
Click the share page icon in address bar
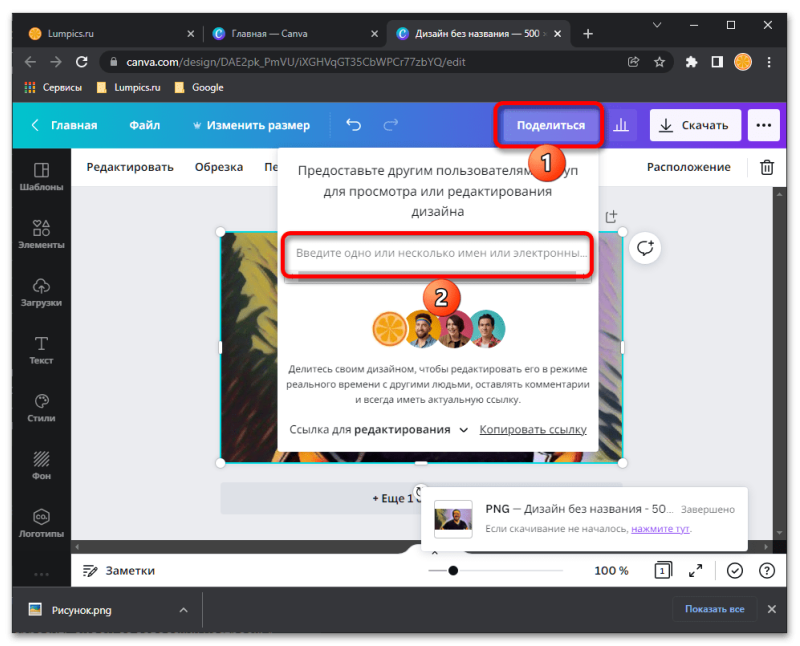[x=633, y=62]
